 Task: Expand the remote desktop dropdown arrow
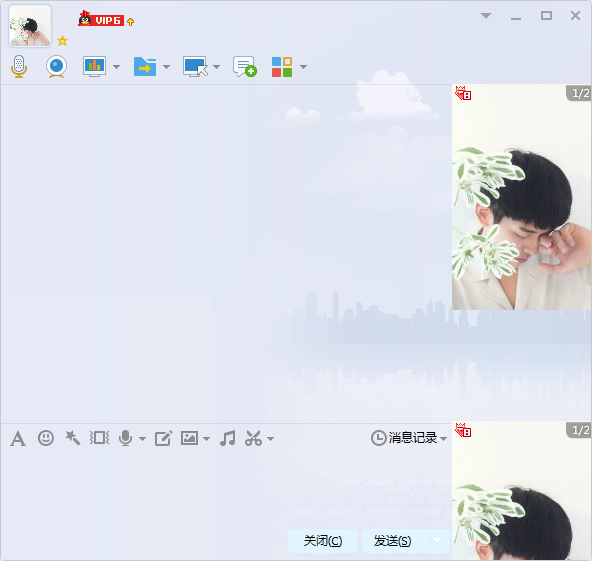pyautogui.click(x=216, y=67)
